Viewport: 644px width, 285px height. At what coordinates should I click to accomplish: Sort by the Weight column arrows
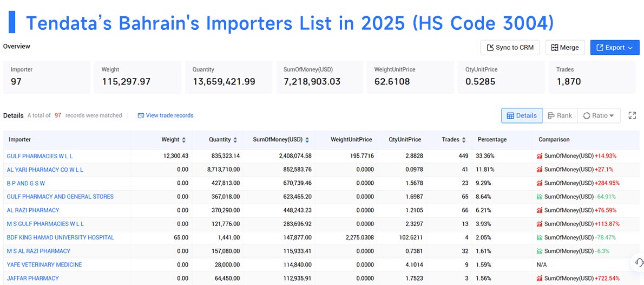pyautogui.click(x=183, y=140)
